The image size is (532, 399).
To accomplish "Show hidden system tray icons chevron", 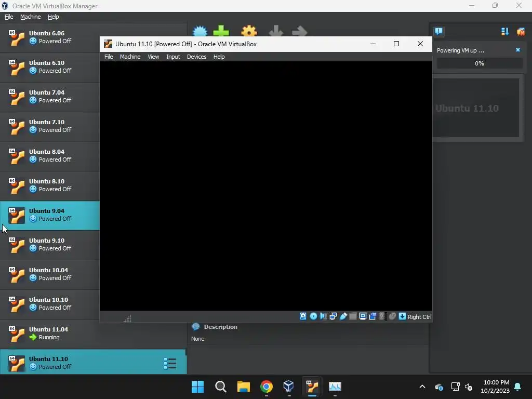I will (x=422, y=387).
